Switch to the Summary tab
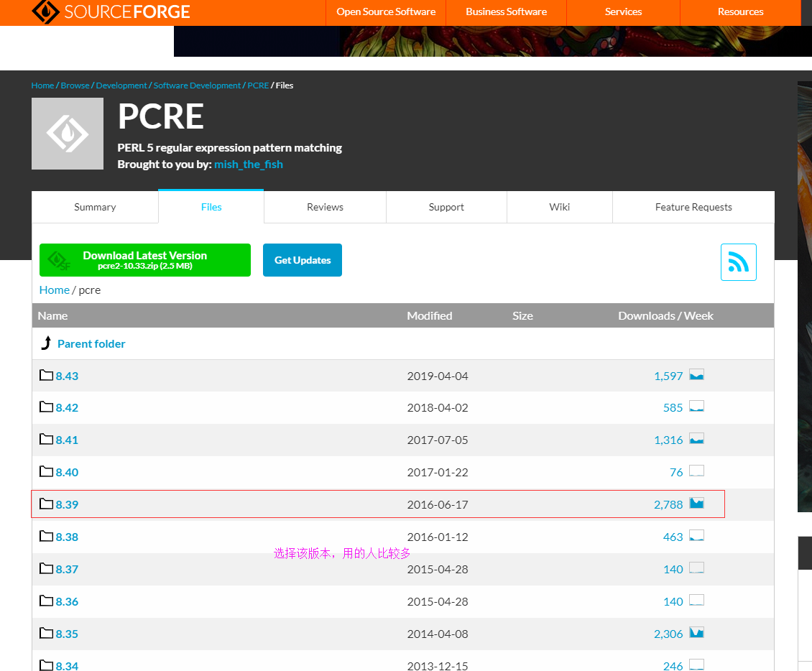Image resolution: width=812 pixels, height=671 pixels. coord(95,207)
